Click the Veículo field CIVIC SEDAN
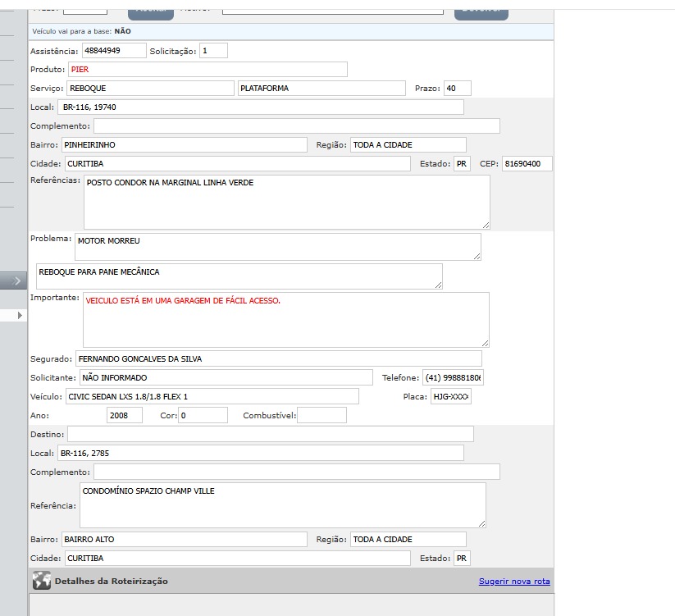 [x=212, y=396]
